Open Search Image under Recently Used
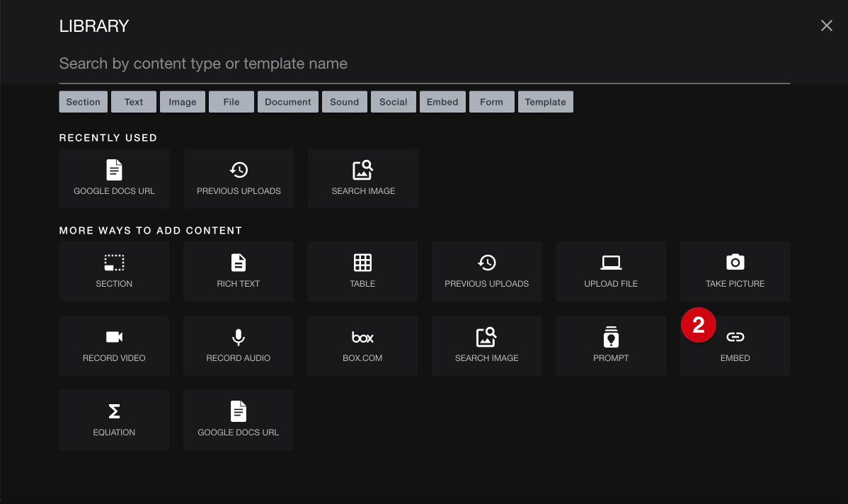Screen dimensions: 848x504 pos(363,178)
